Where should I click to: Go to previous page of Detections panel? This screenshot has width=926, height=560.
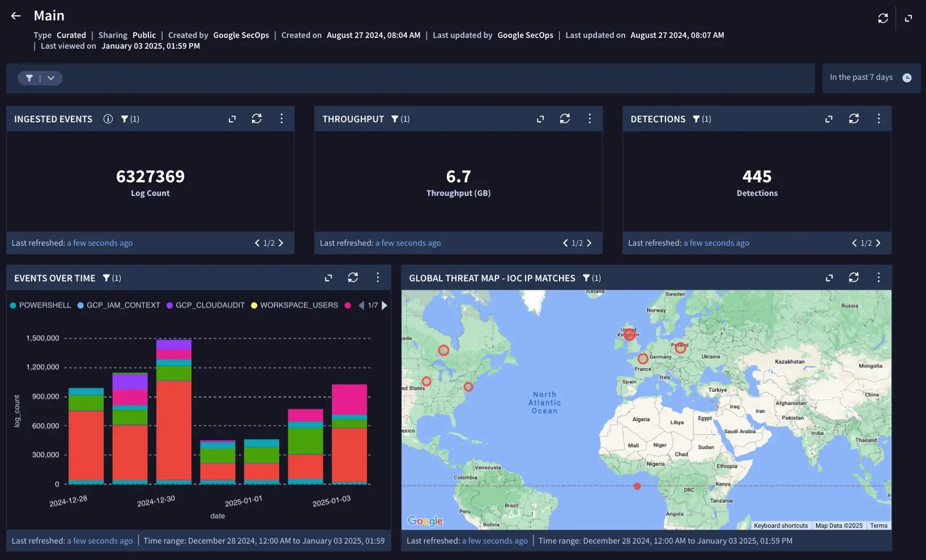coord(854,243)
